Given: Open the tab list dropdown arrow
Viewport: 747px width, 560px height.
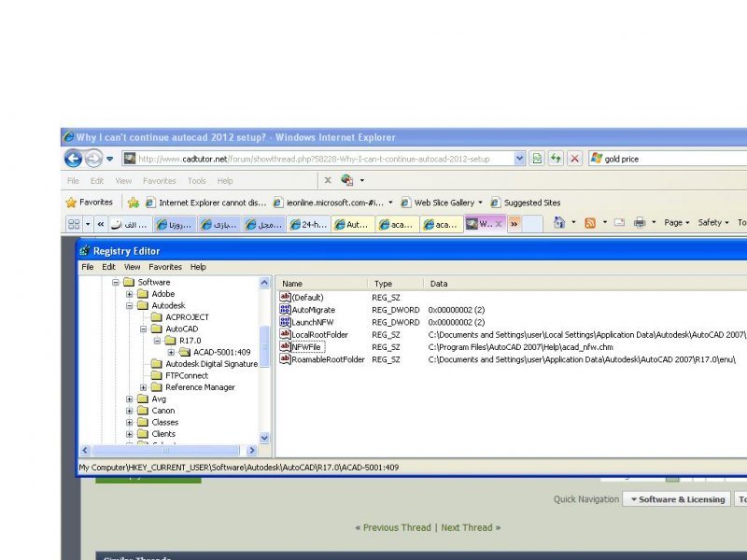Looking at the screenshot, I should tap(88, 224).
